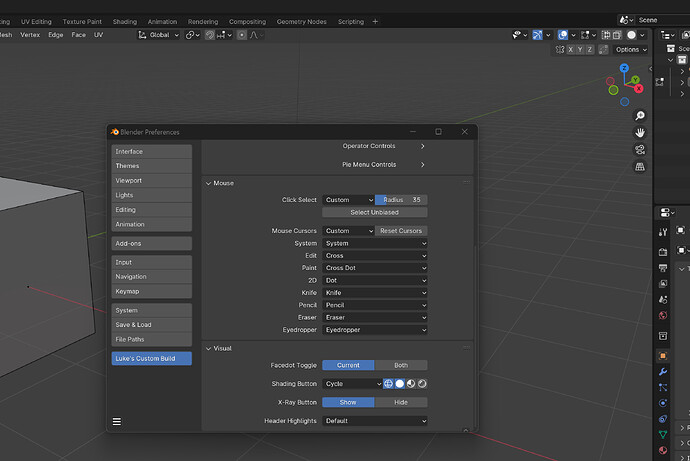Set Facedot Toggle to Both
Viewport: 690px width, 461px height.
click(x=401, y=365)
